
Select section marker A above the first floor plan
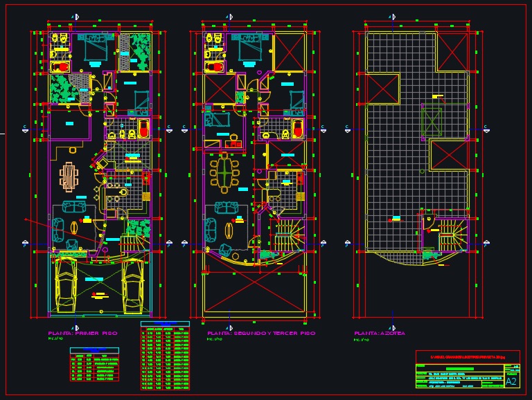[75, 16]
